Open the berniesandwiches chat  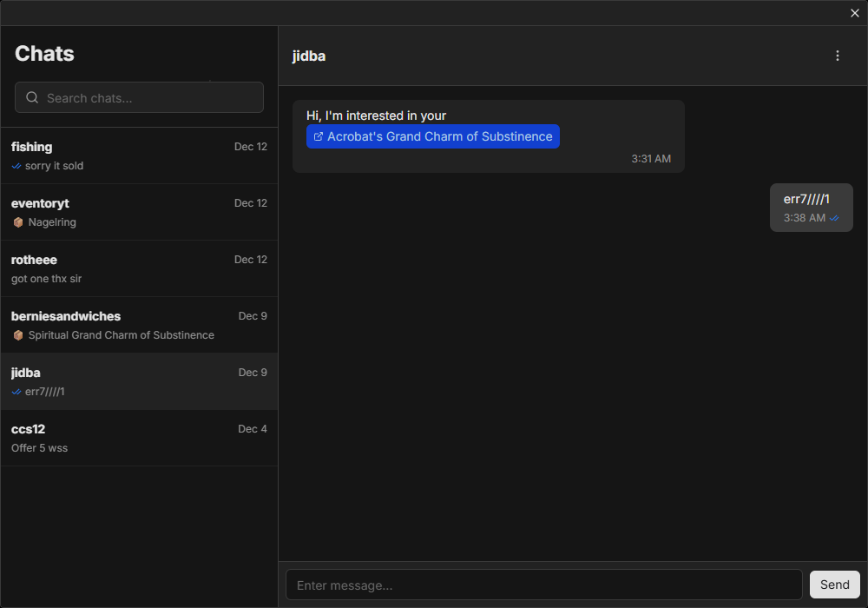point(139,325)
